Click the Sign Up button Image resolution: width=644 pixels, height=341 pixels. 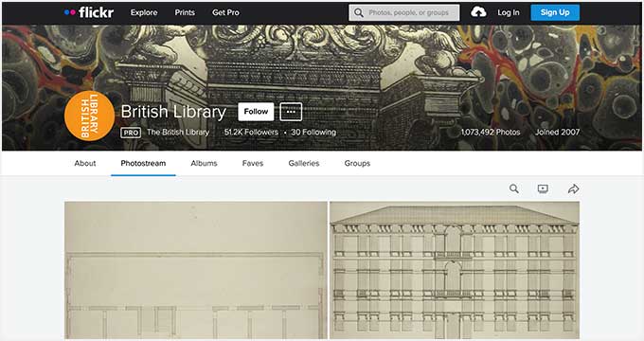pyautogui.click(x=555, y=12)
